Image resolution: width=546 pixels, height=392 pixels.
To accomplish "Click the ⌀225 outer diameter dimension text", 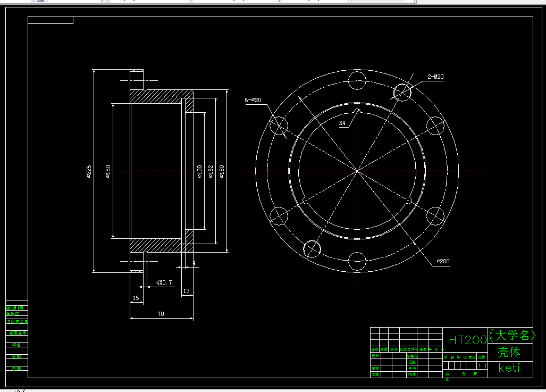I will pyautogui.click(x=89, y=171).
